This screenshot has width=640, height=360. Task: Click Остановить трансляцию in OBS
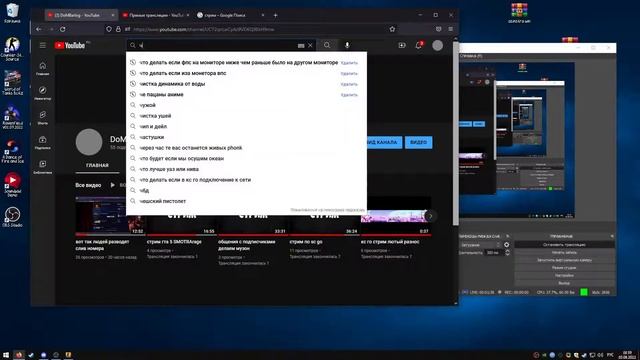point(564,244)
